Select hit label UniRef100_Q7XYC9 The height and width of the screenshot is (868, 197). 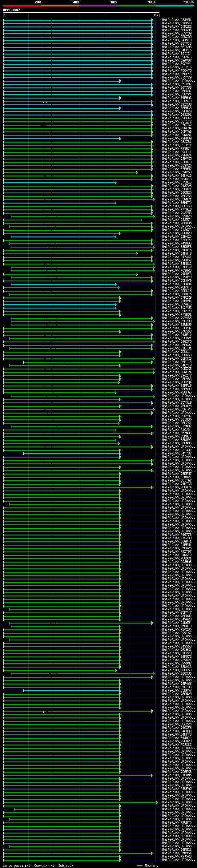pyautogui.click(x=177, y=78)
